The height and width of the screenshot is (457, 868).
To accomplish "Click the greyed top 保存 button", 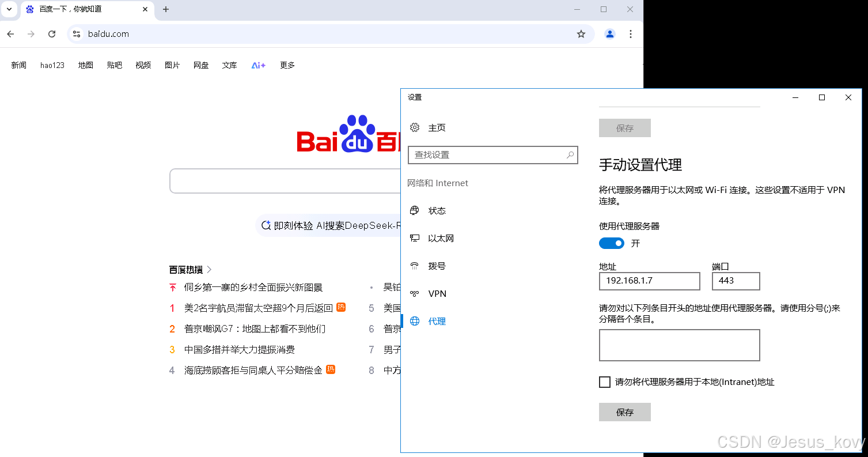I will (625, 128).
